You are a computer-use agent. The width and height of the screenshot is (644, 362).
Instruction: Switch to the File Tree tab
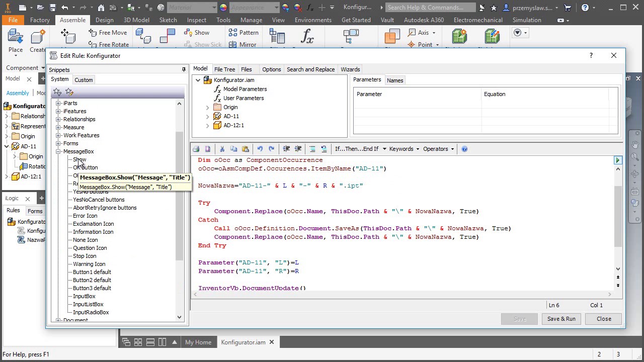pos(224,69)
